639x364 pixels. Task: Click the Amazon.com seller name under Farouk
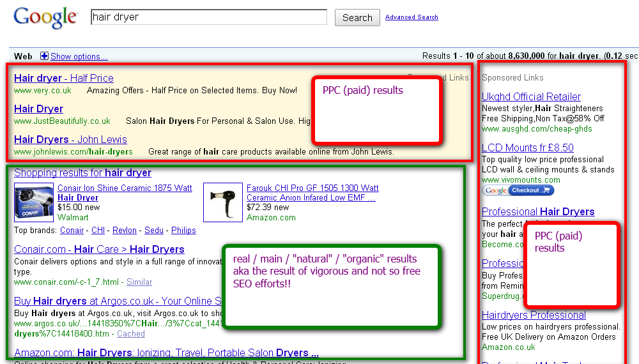pos(271,217)
